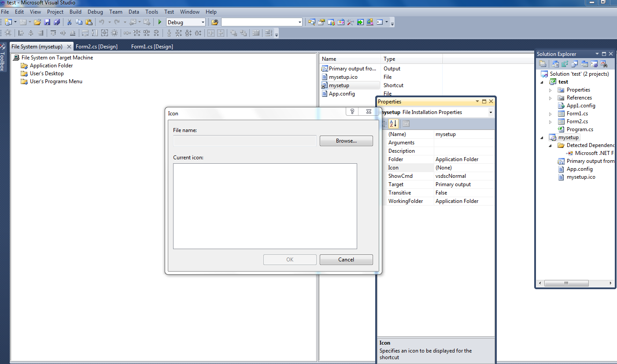Click the Save All toolbar icon

pyautogui.click(x=57, y=22)
